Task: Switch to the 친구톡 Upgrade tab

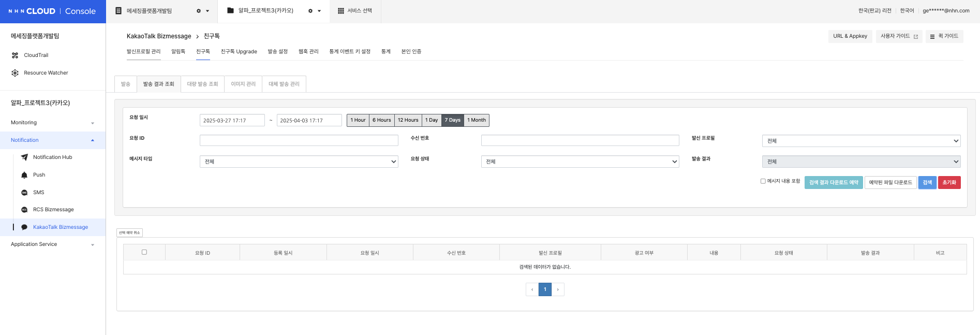Action: tap(239, 52)
